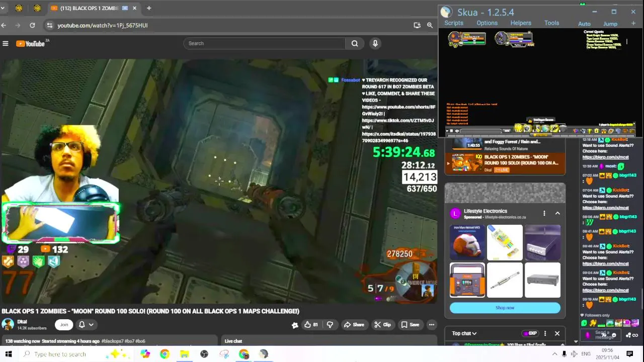Image resolution: width=644 pixels, height=362 pixels.
Task: Click the Shop now button
Action: (x=505, y=308)
